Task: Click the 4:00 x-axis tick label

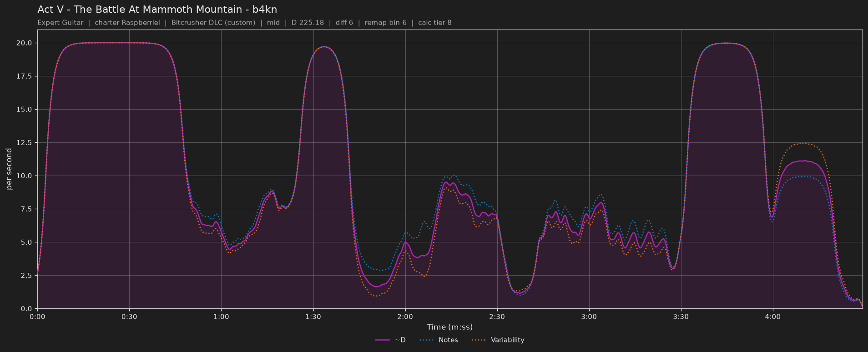Action: pos(772,317)
